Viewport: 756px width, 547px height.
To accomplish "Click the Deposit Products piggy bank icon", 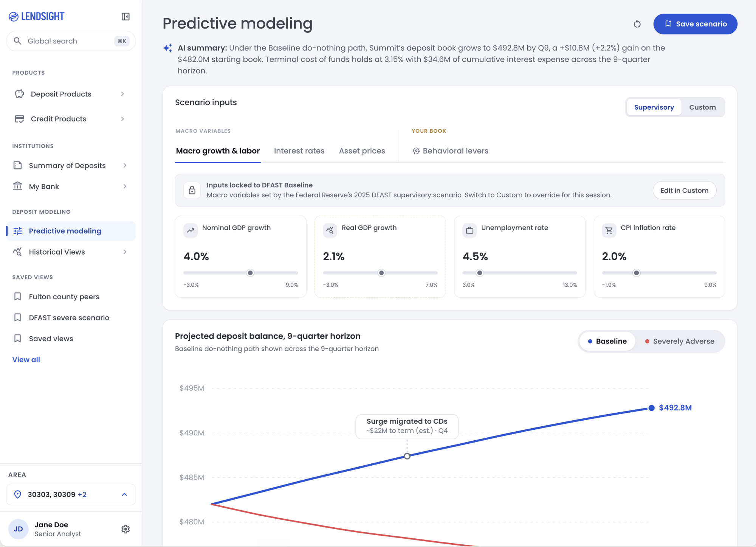I will (20, 94).
